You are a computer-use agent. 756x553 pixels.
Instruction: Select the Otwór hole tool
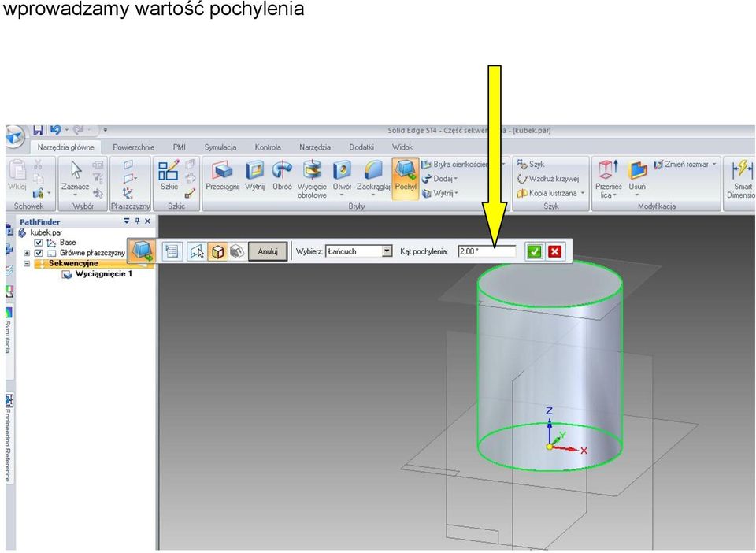[x=342, y=178]
